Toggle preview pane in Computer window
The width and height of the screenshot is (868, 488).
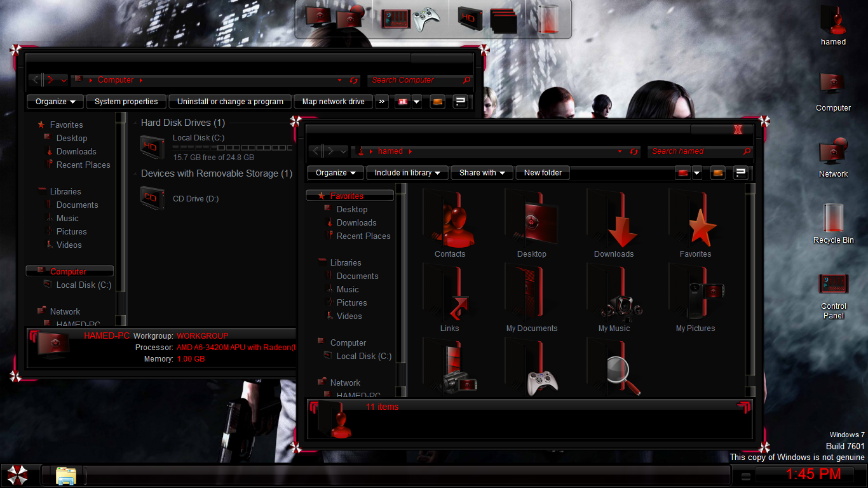pyautogui.click(x=437, y=102)
